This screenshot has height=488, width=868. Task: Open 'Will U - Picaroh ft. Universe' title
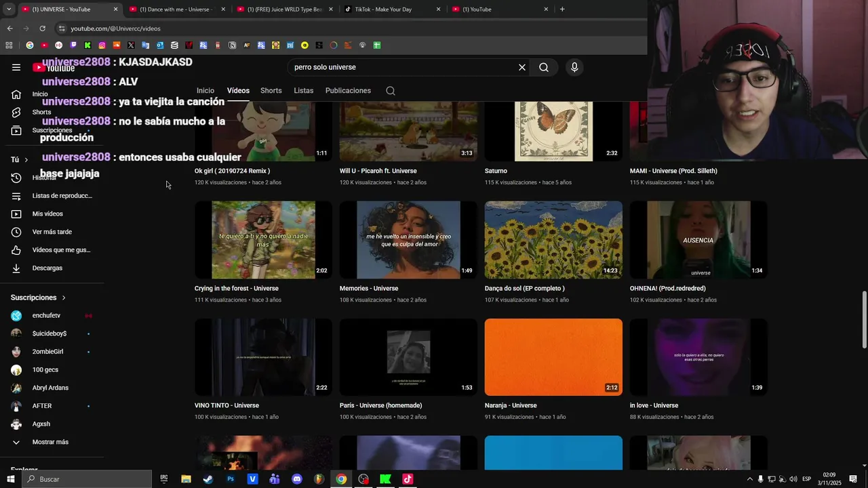pyautogui.click(x=378, y=171)
